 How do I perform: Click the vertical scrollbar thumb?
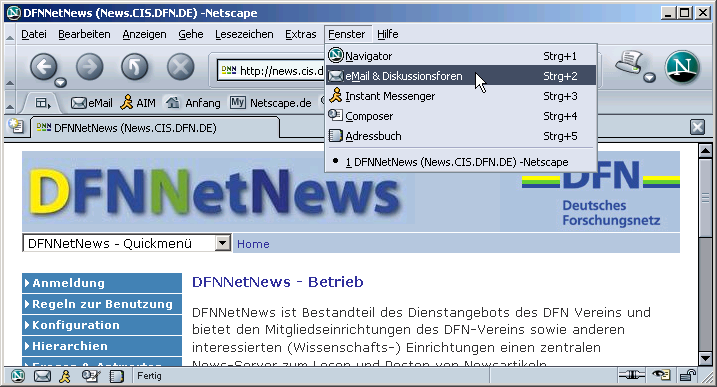click(x=706, y=198)
